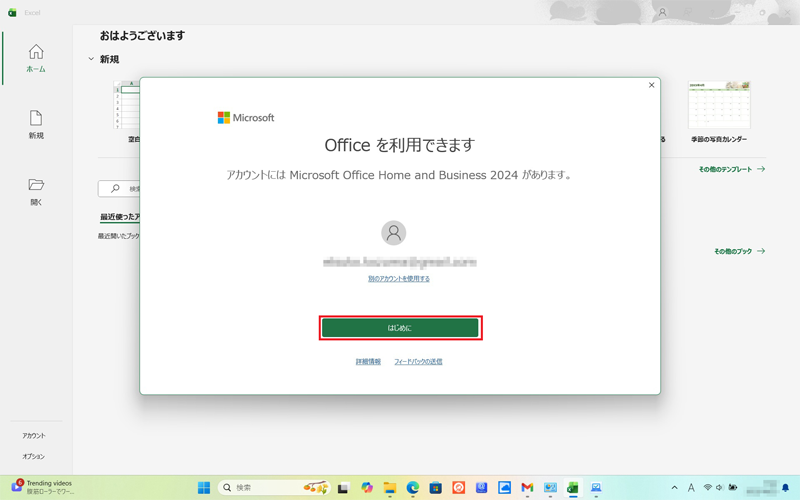Open その他のブック link
Screen dimensions: 800x500
738,252
